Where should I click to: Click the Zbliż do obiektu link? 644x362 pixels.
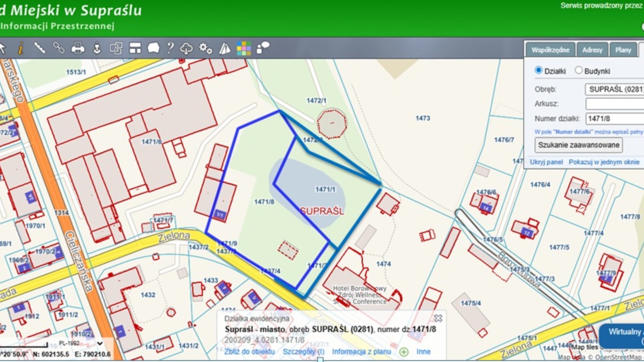[x=250, y=352]
